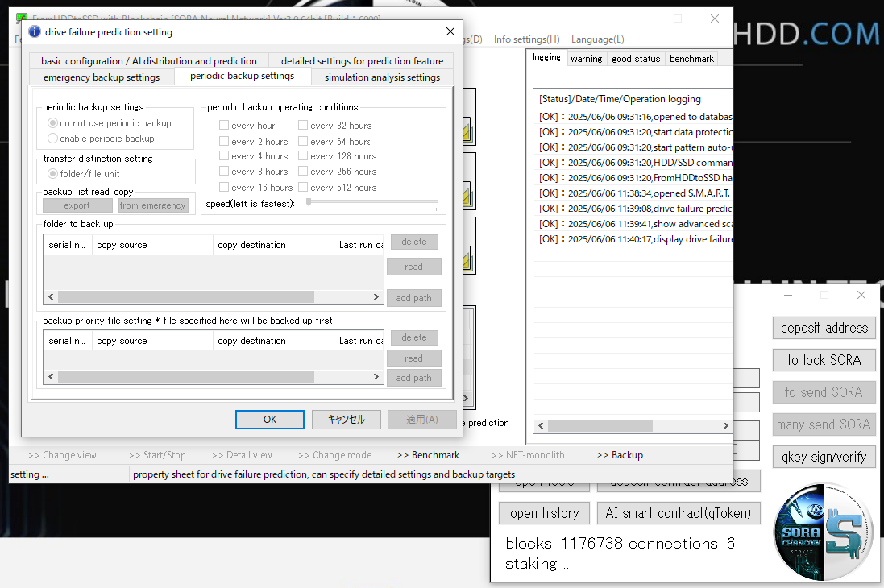Check the 'every 512 hours' checkbox
The image size is (884, 588).
coord(303,187)
